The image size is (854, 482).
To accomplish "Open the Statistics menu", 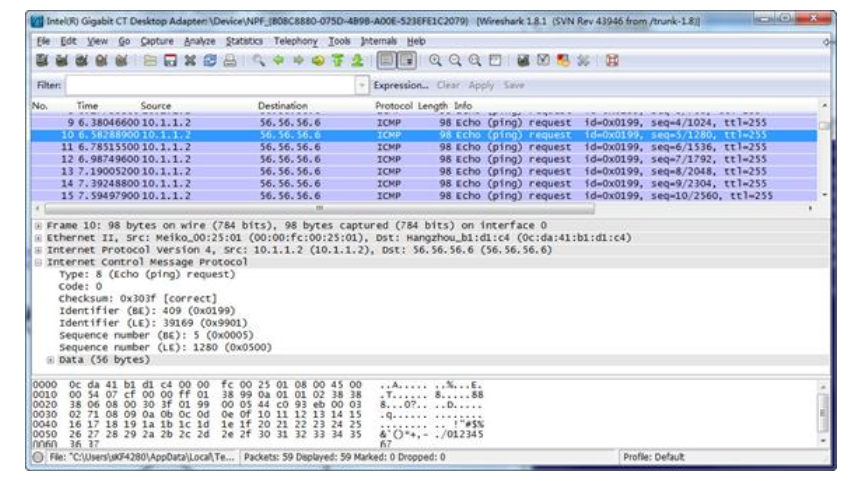I will [244, 41].
